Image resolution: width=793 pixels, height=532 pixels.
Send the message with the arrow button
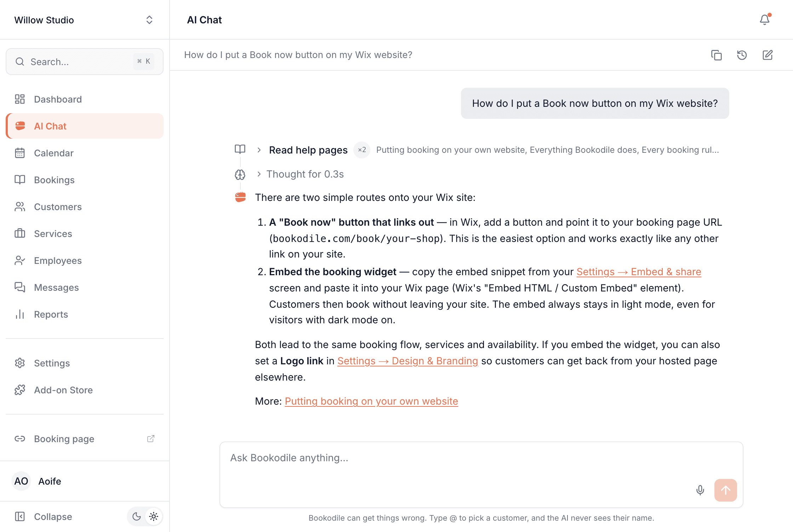click(x=726, y=490)
